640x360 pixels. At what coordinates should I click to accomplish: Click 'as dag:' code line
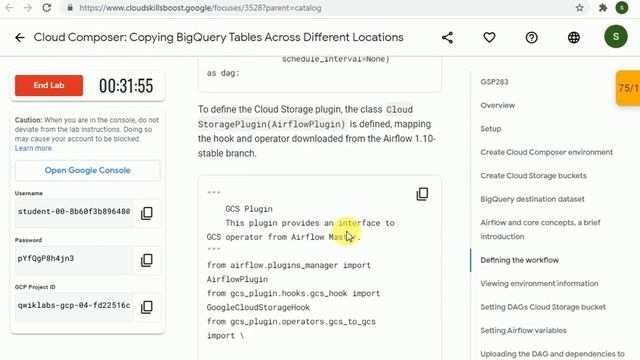[x=223, y=73]
